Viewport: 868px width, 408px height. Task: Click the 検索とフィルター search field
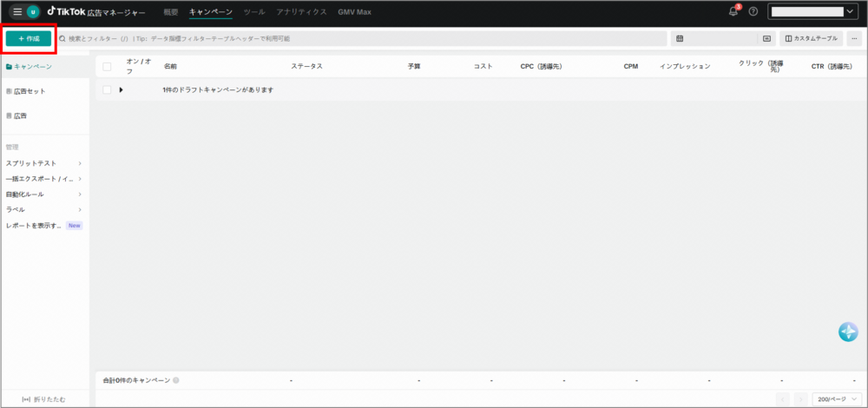coord(347,39)
